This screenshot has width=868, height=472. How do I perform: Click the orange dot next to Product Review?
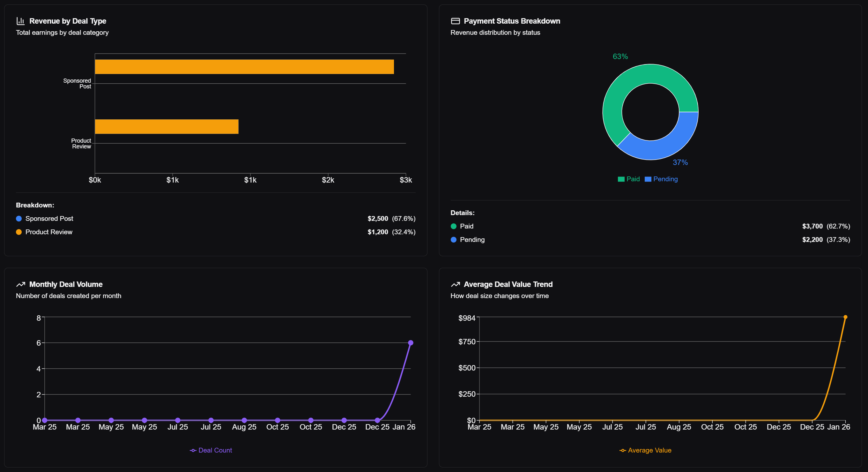click(19, 232)
